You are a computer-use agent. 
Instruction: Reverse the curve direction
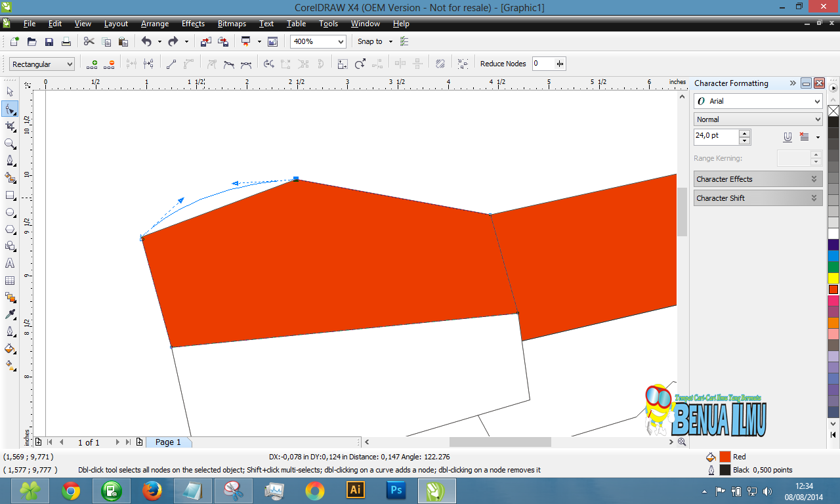268,64
